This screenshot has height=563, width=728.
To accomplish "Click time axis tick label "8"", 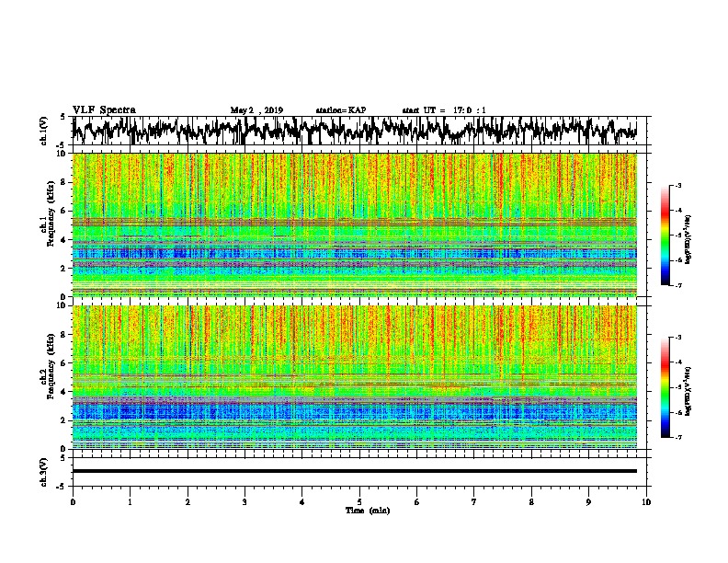I will pyautogui.click(x=531, y=502).
